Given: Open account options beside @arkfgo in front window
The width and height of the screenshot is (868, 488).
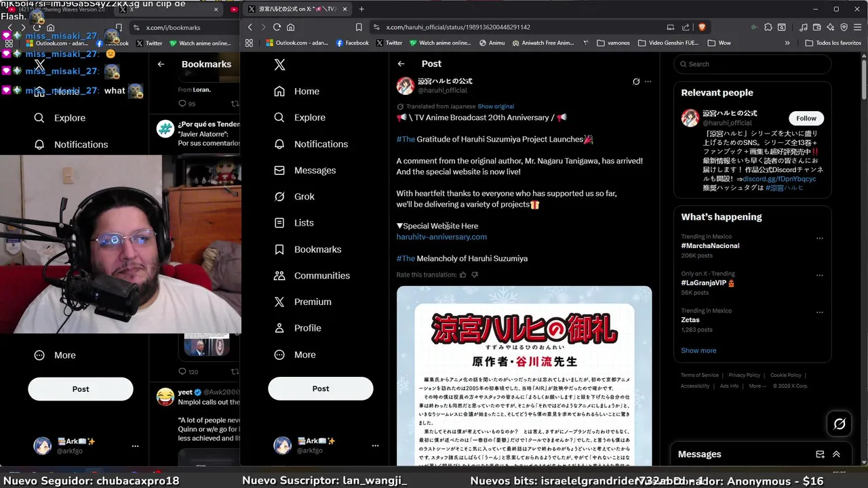Looking at the screenshot, I should [x=375, y=445].
